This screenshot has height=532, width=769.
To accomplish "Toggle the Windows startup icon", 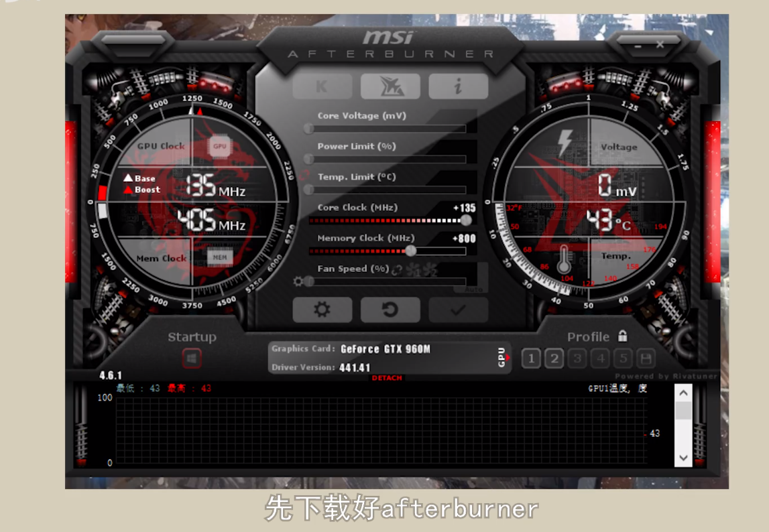I will [192, 358].
